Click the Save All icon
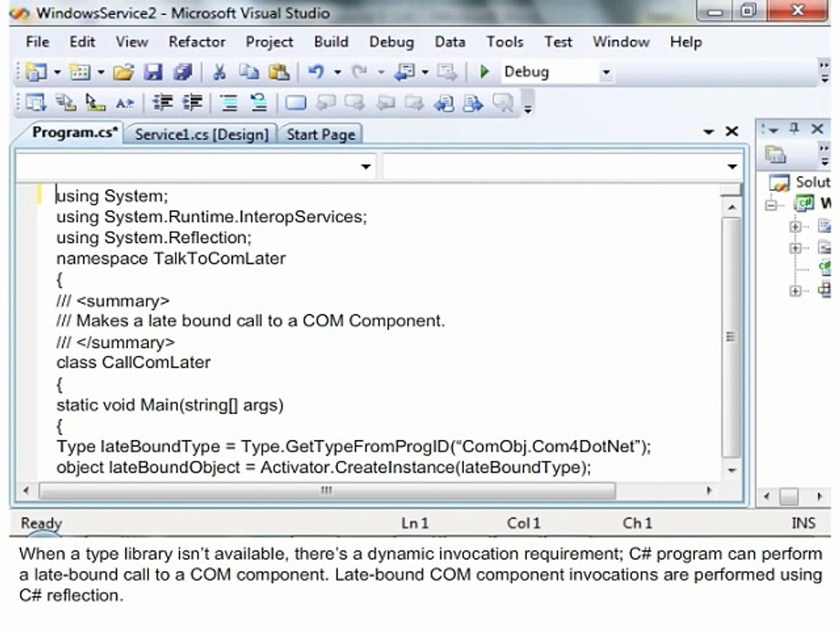The width and height of the screenshot is (840, 630). [x=183, y=72]
